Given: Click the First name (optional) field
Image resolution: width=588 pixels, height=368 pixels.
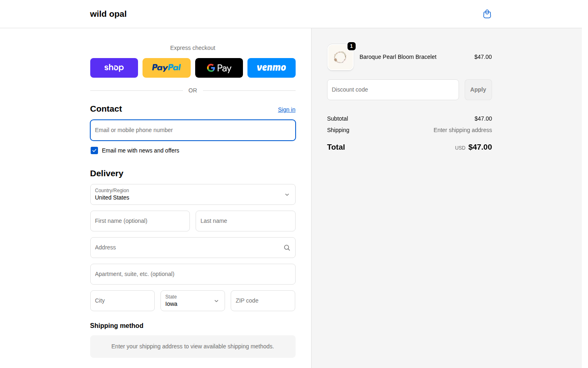Looking at the screenshot, I should (140, 221).
